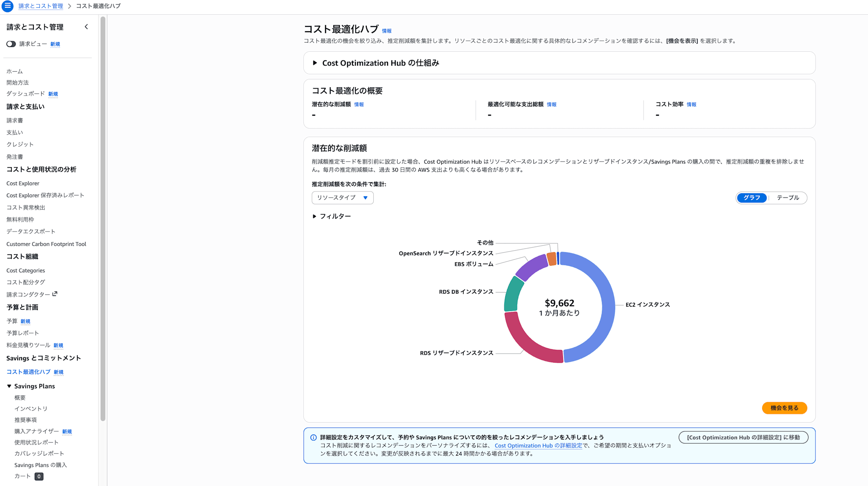Open the hamburger navigation menu icon
The image size is (868, 486).
point(7,6)
